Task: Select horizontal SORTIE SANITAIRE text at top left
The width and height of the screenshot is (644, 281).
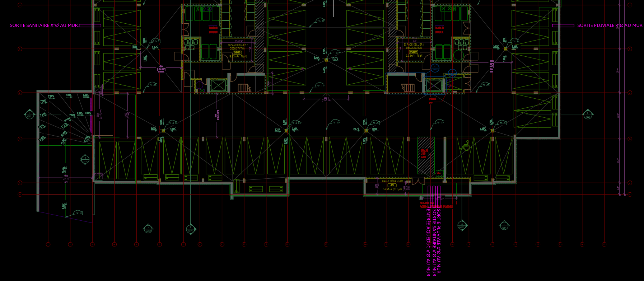Action: pyautogui.click(x=44, y=25)
